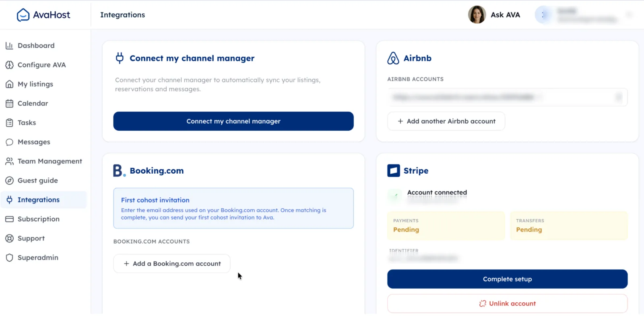Click the Booking.com B logo

(x=119, y=170)
